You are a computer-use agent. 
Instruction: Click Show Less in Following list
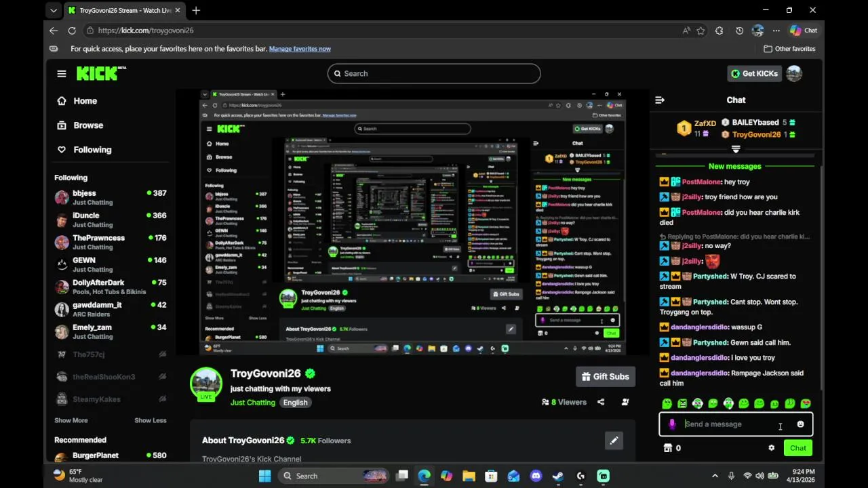click(151, 420)
